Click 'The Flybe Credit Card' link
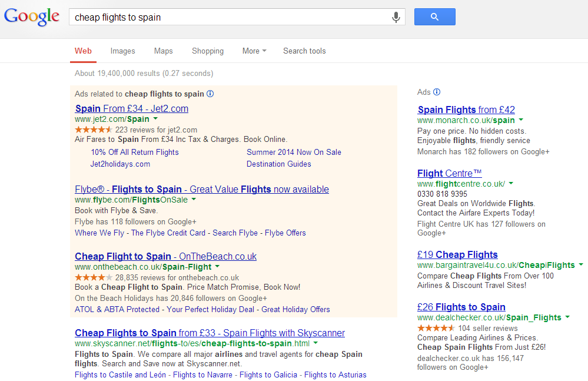Image resolution: width=588 pixels, height=381 pixels. [168, 233]
